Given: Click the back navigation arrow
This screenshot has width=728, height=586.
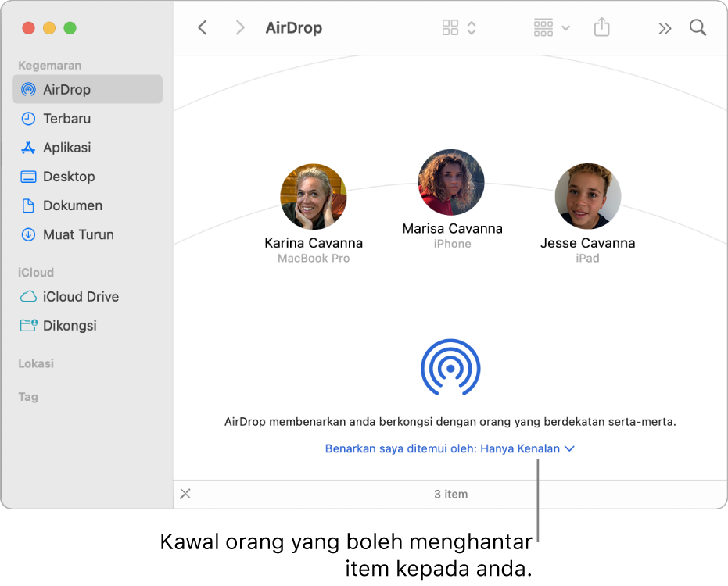Looking at the screenshot, I should tap(203, 27).
